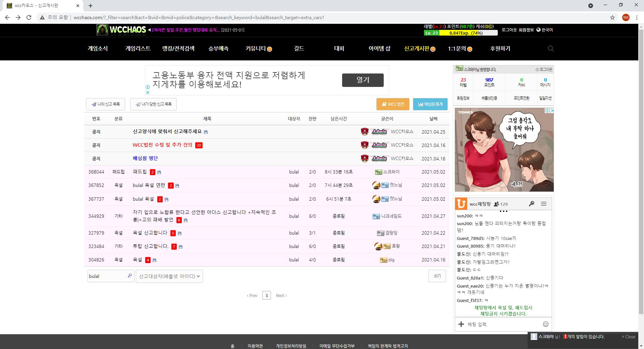644x349 pixels.
Task: Open the emoji picker in chat
Action: 546,324
